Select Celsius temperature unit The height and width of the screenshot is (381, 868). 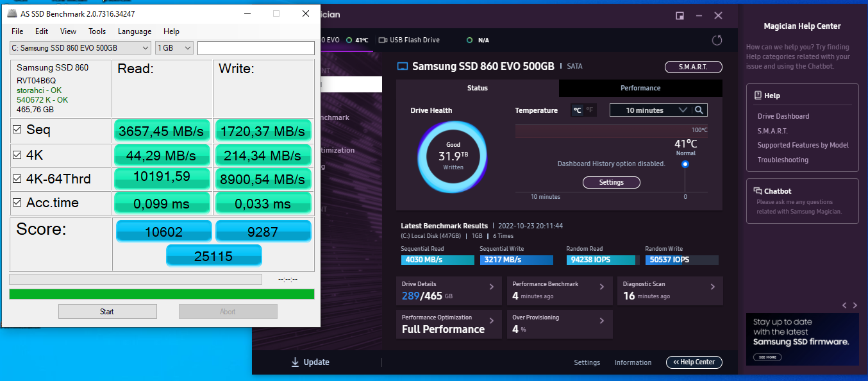(577, 110)
